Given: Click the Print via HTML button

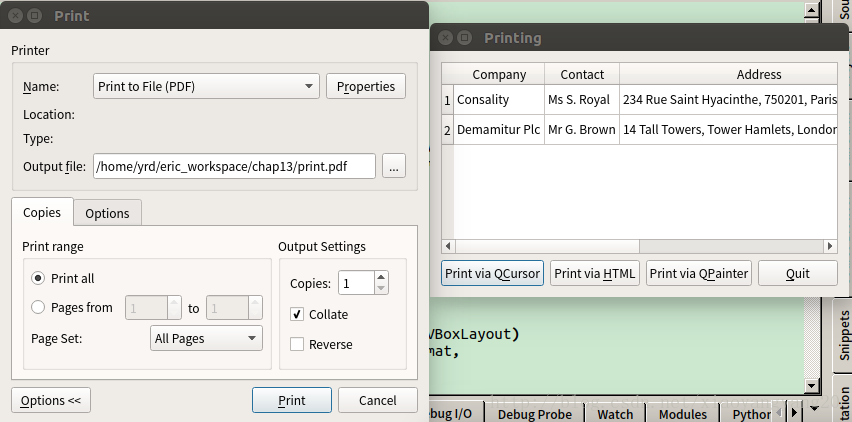Looking at the screenshot, I should [x=595, y=273].
